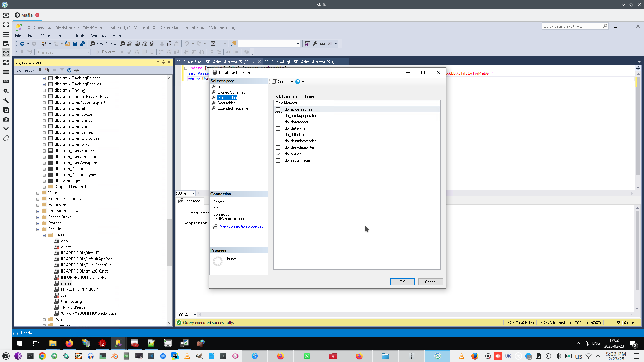Select Securables page in dialog

[226, 103]
